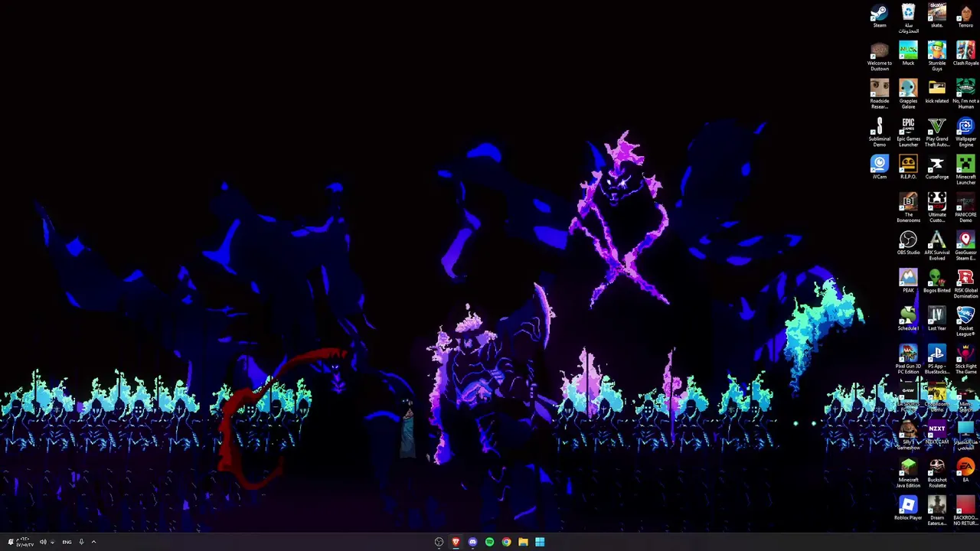980x551 pixels.
Task: Select the Rocket League shortcut
Action: [x=965, y=321]
